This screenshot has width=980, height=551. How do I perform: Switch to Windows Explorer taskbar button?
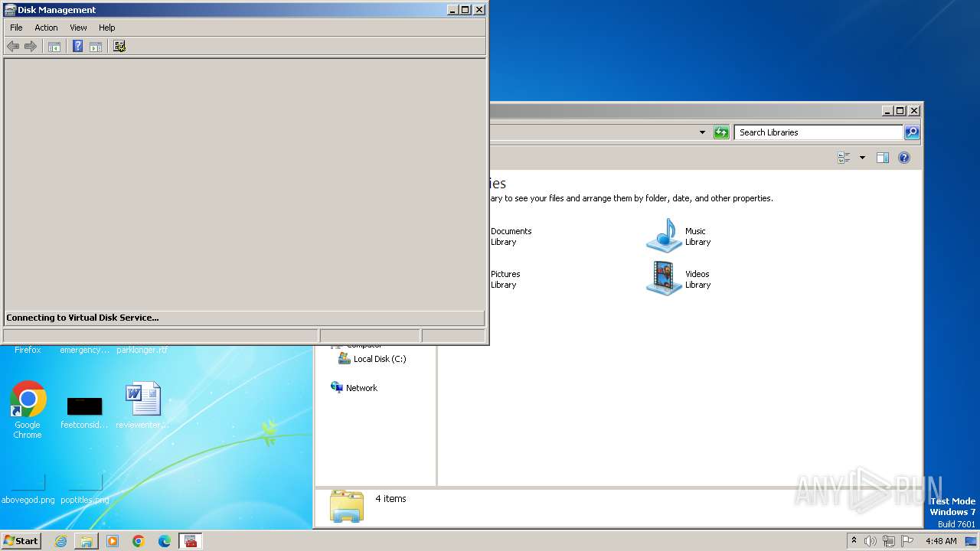(87, 541)
